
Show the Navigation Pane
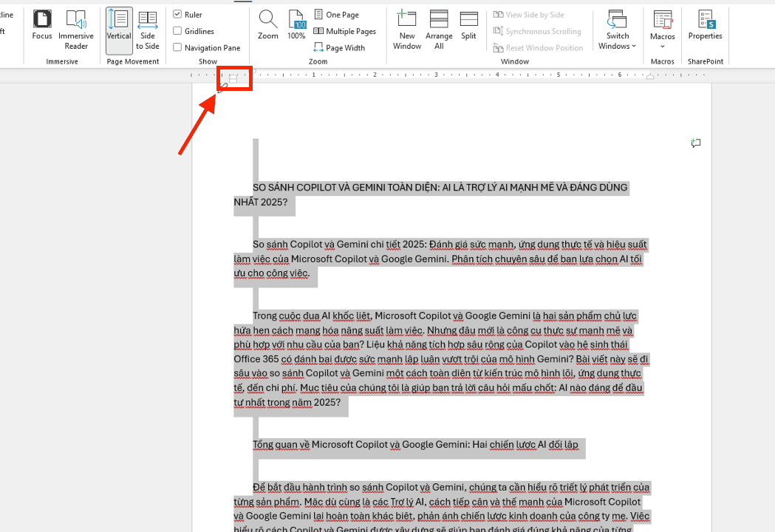tap(178, 46)
